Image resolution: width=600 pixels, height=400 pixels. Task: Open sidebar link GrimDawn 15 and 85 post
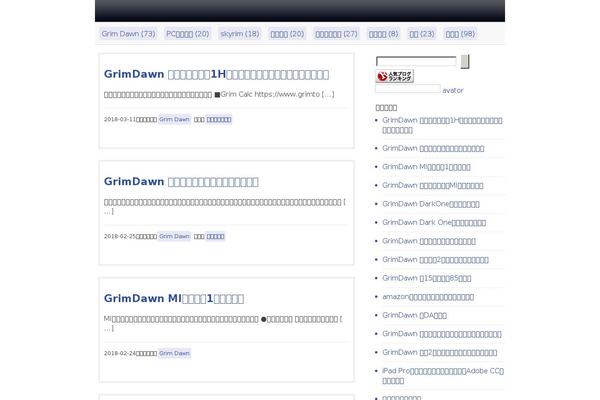(x=427, y=278)
